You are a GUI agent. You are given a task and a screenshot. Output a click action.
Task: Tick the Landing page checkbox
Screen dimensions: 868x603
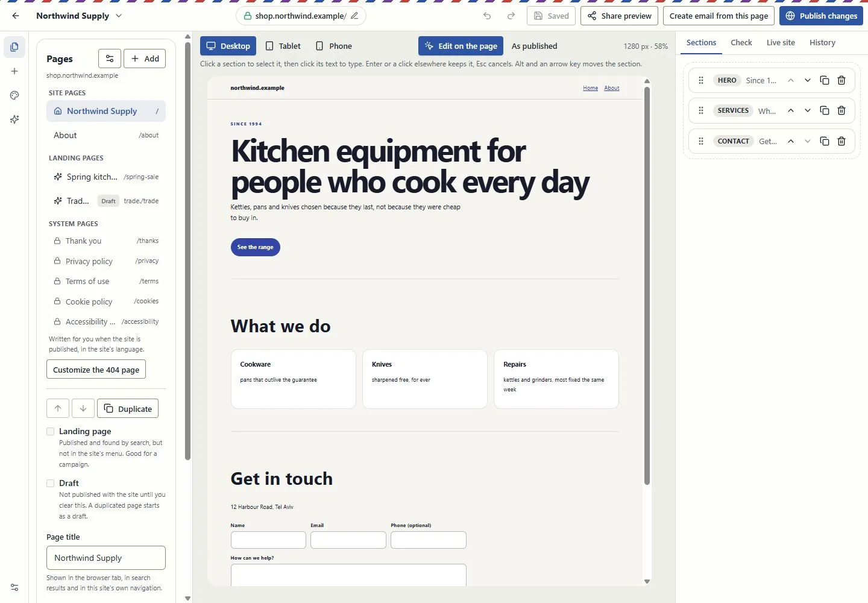tap(51, 432)
